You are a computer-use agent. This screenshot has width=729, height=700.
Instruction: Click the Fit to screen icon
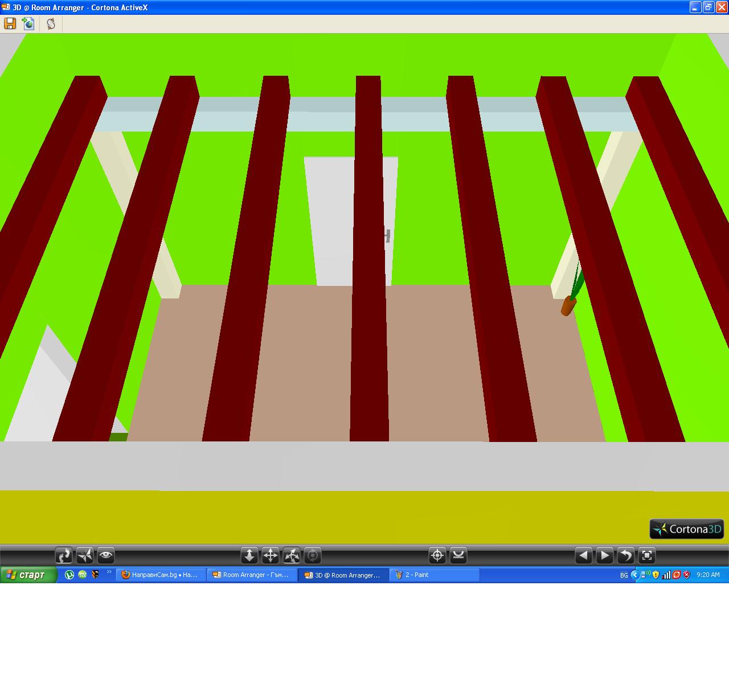click(647, 555)
